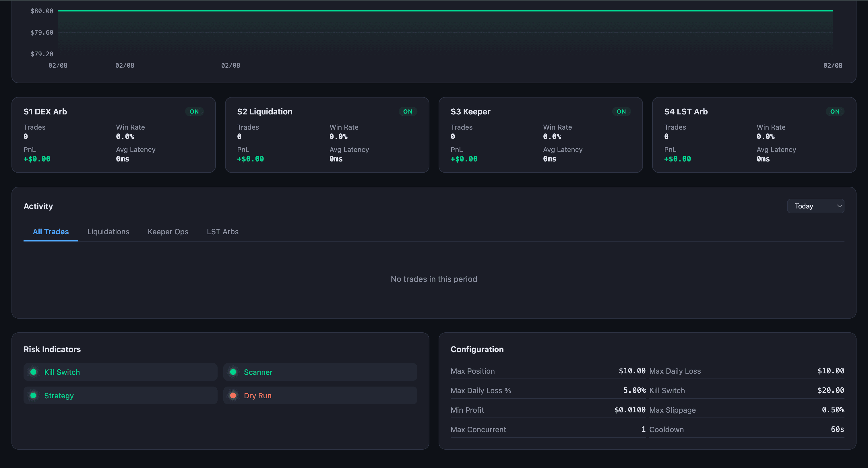Click the Max Position $10.00 value
868x468 pixels.
click(632, 371)
